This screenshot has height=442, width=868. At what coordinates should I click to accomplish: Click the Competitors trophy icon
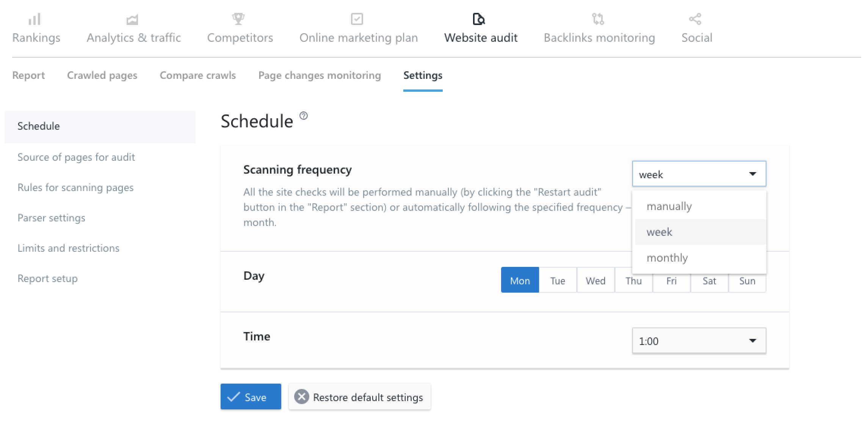click(x=238, y=19)
